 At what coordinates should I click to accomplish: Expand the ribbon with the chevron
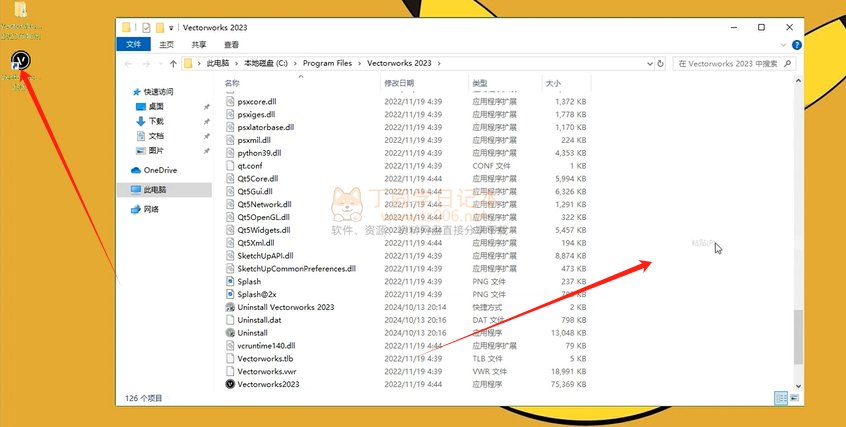[784, 45]
